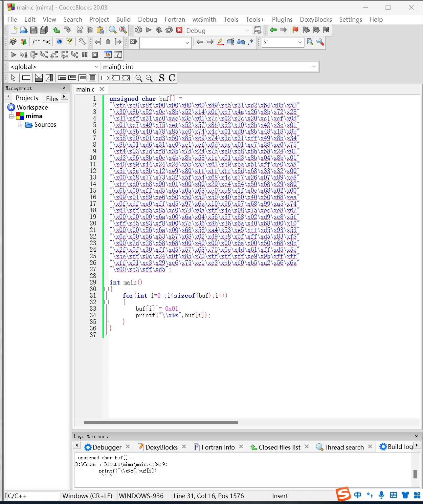Click the Open file folder icon

[x=24, y=30]
